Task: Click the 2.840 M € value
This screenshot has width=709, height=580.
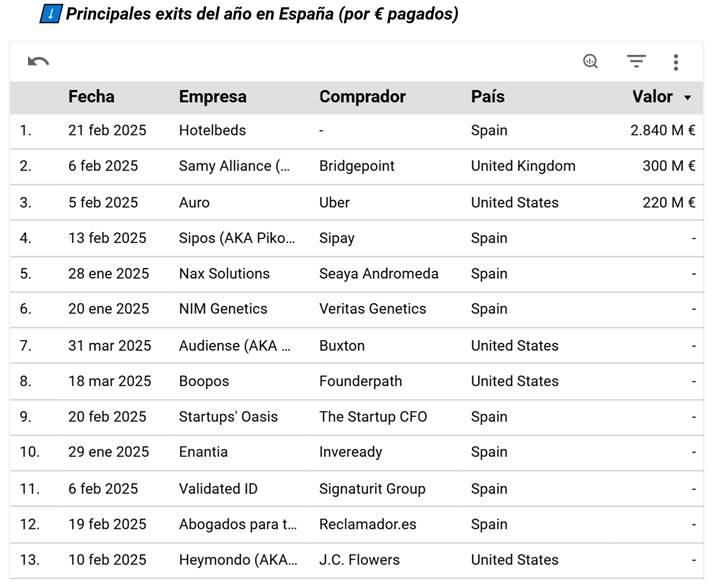Action: [x=662, y=130]
